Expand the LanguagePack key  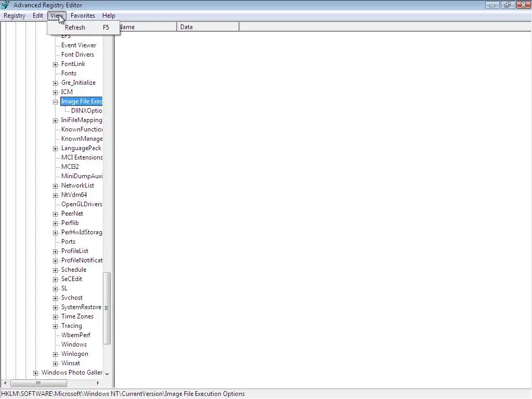(55, 149)
